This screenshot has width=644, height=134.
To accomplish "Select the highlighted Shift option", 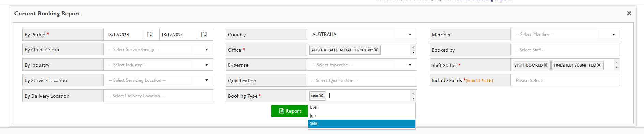I will (x=362, y=124).
